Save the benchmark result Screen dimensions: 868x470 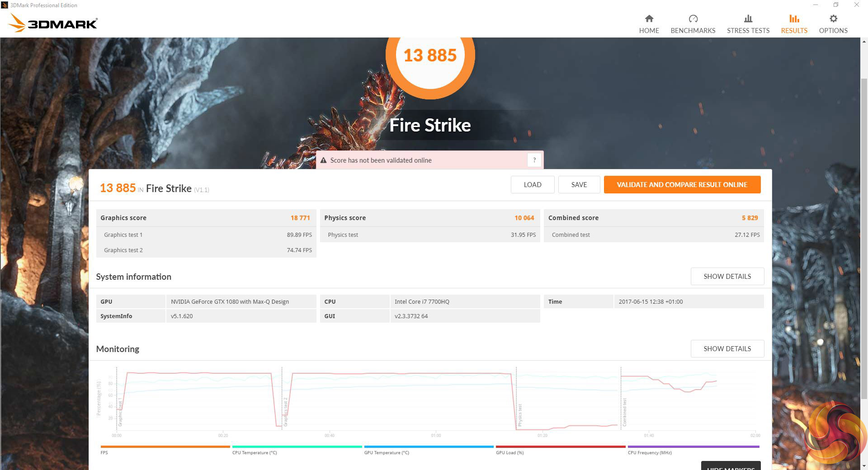pos(579,184)
